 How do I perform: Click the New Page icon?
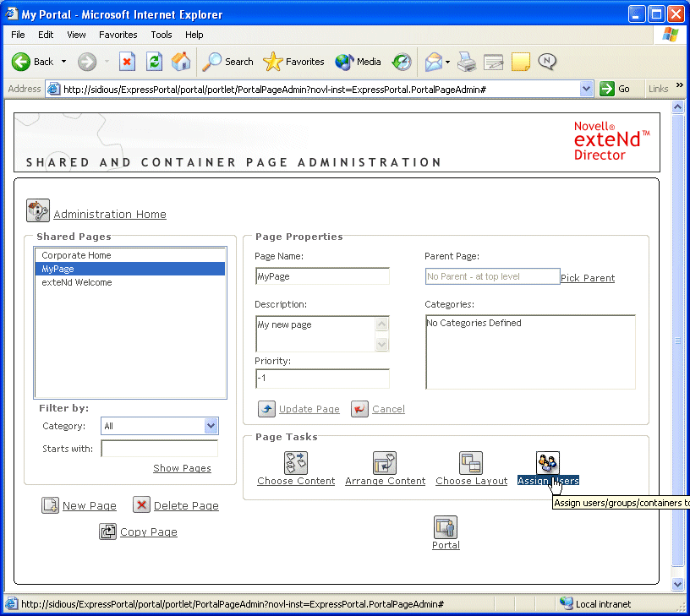click(50, 505)
